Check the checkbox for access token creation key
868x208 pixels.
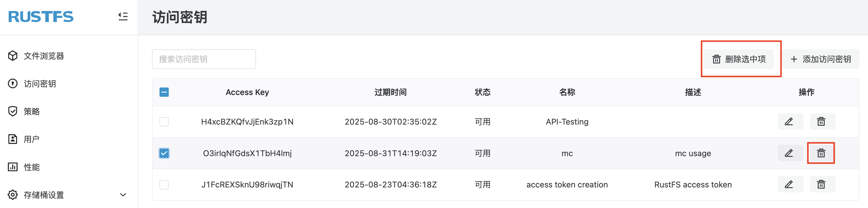click(164, 184)
